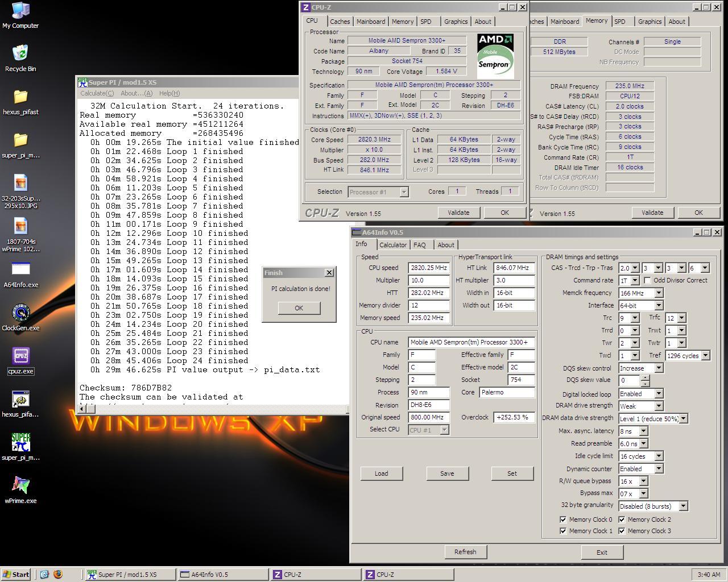The height and width of the screenshot is (582, 728).
Task: Click the DQS skew value stepper arrows
Action: click(645, 380)
